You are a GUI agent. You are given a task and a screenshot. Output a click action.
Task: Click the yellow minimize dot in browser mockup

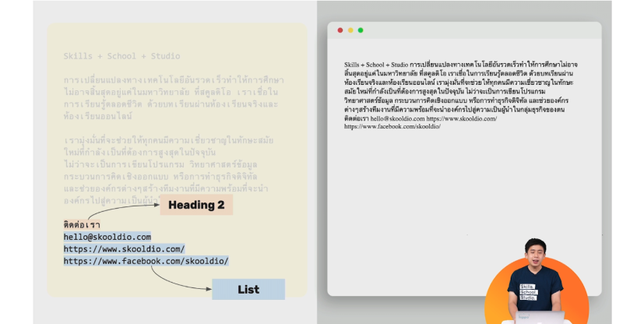(x=350, y=30)
